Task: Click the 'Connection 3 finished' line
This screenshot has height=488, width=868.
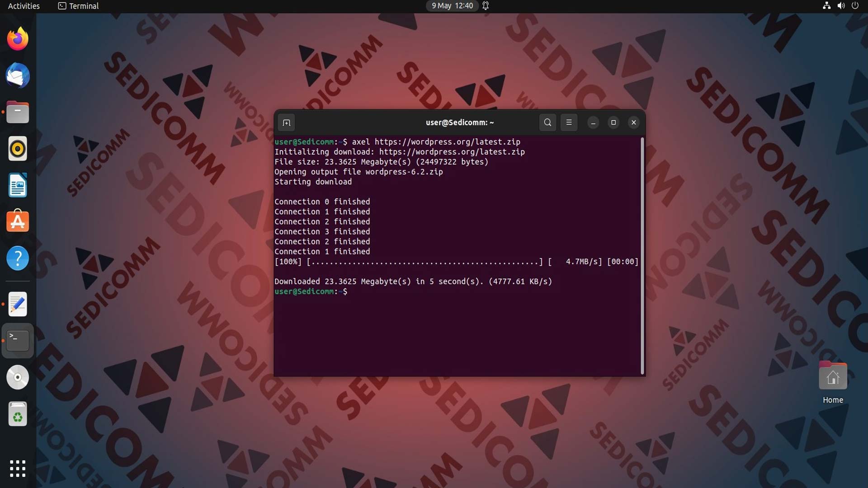Action: pyautogui.click(x=322, y=231)
